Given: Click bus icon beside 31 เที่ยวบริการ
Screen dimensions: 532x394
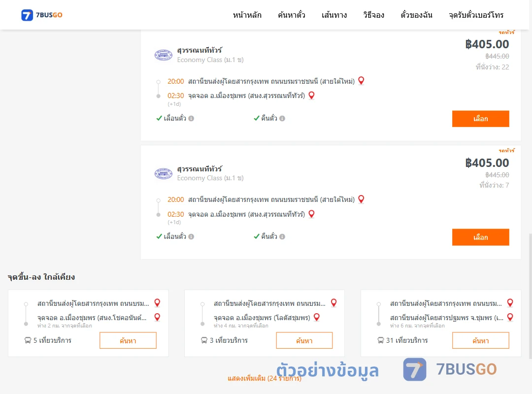Looking at the screenshot, I should [x=381, y=340].
